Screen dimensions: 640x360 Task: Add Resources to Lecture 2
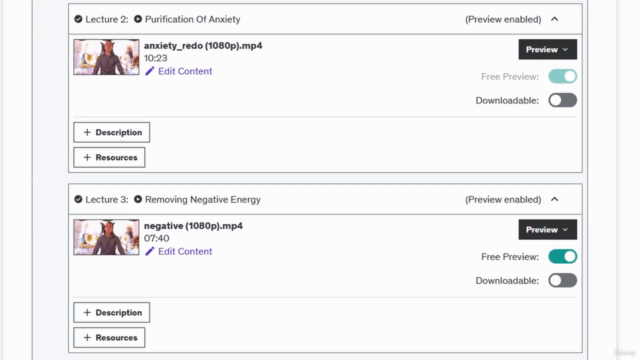[109, 158]
